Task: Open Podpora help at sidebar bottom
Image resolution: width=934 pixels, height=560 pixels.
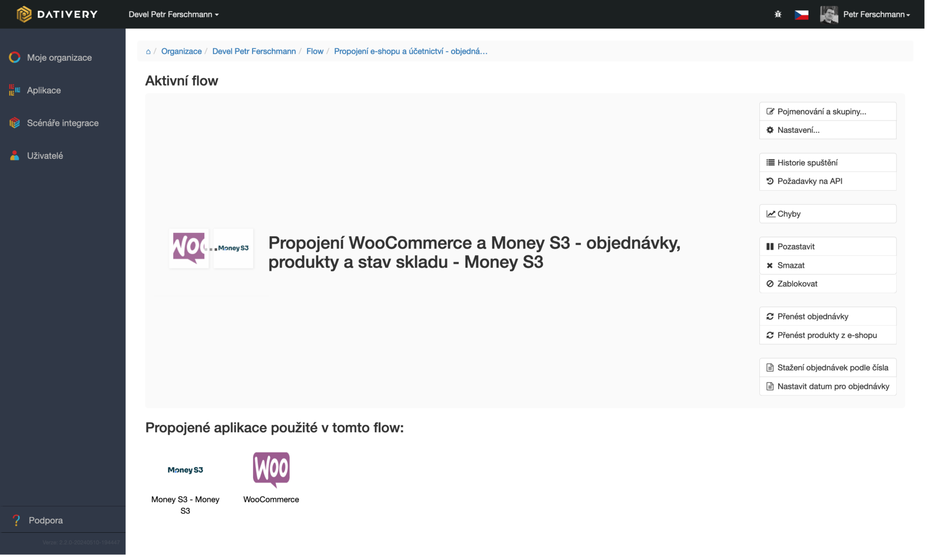Action: coord(45,520)
